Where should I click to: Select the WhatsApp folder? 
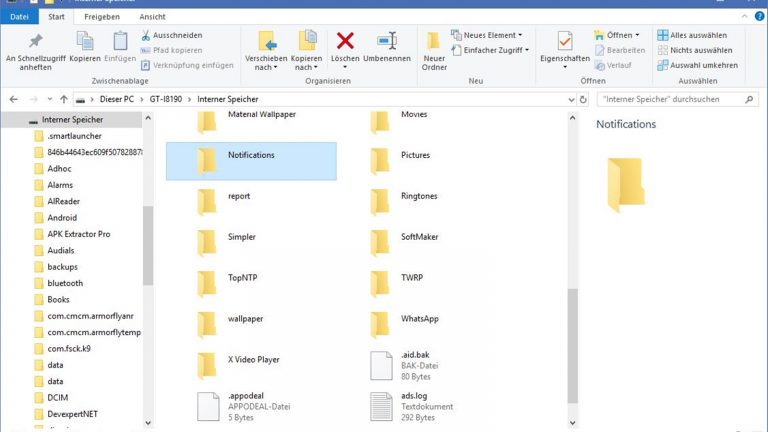(419, 318)
